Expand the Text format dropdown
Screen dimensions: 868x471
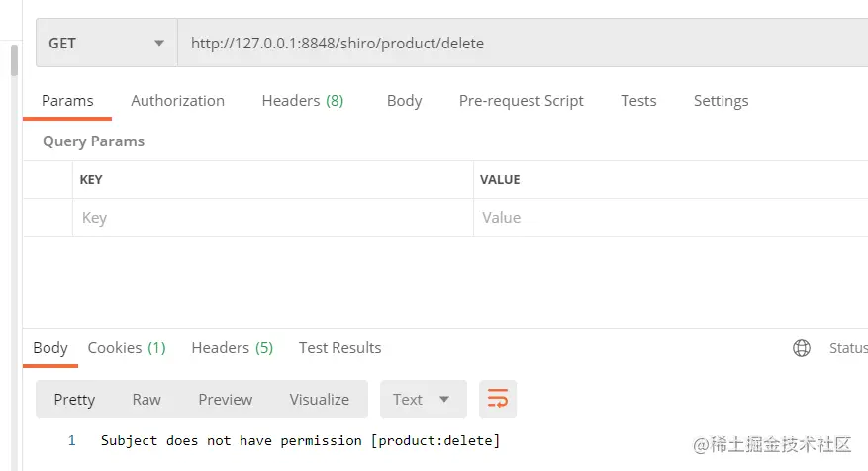pos(423,399)
